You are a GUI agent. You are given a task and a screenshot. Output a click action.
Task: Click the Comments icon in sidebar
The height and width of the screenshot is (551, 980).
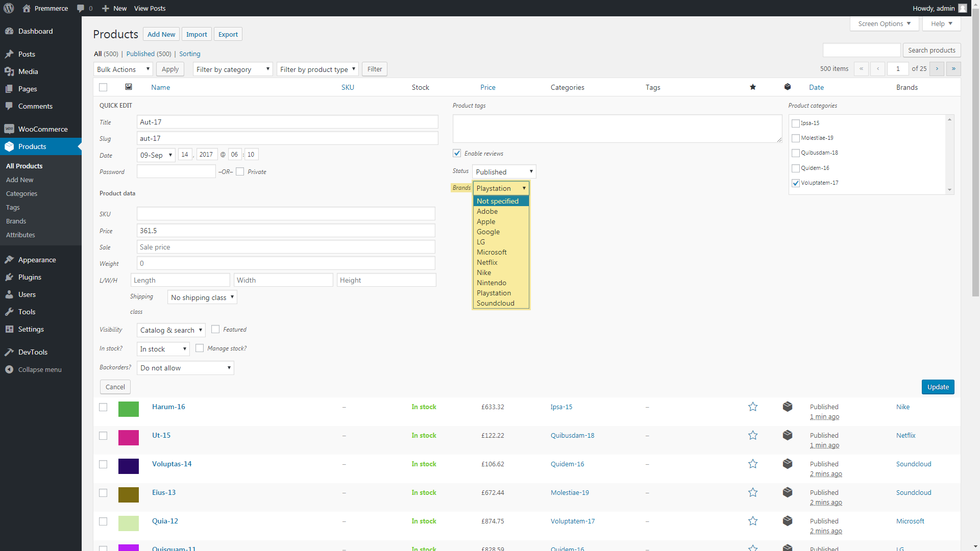9,106
